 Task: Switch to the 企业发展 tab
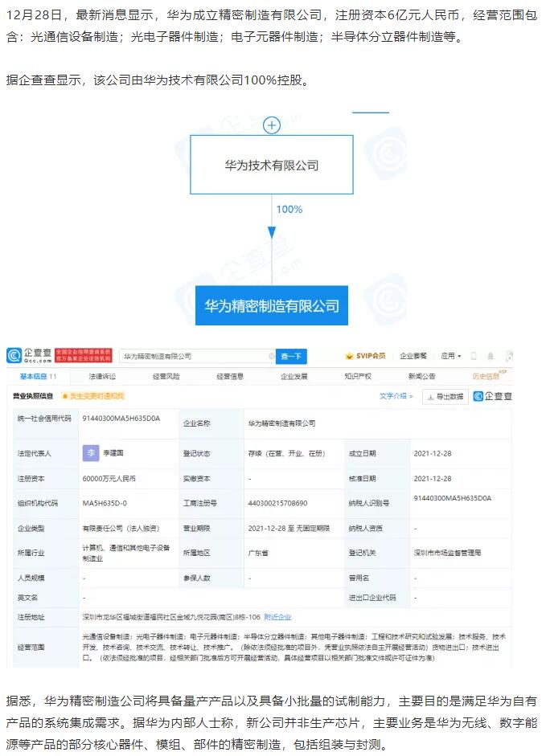tap(294, 376)
